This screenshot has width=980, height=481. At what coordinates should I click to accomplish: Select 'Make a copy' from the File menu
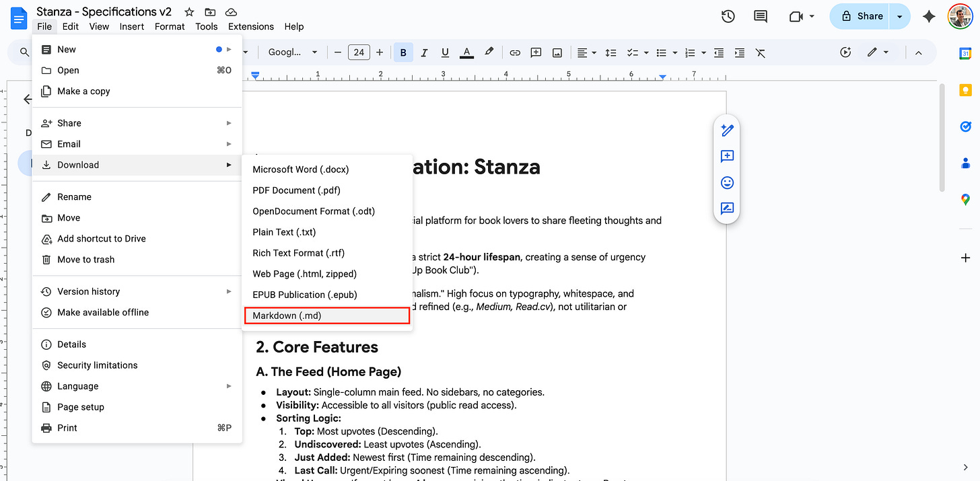[83, 91]
